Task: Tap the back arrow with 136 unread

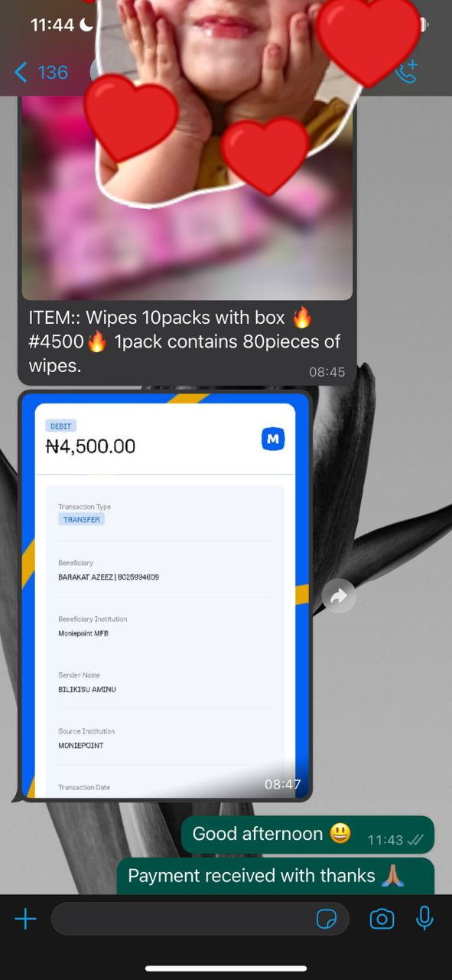Action: (x=41, y=73)
